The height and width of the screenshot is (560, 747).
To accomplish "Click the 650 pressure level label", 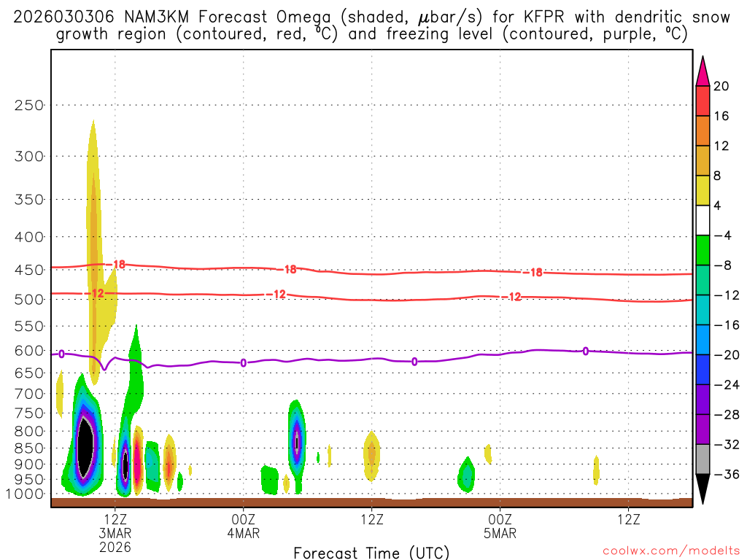I will [x=29, y=373].
